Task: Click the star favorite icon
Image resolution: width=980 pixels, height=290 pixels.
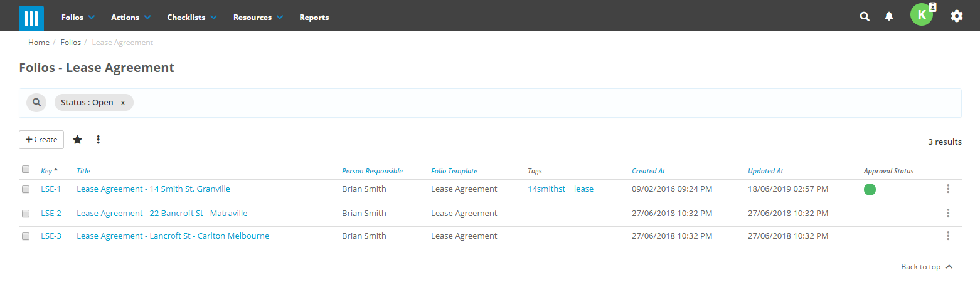Action: coord(77,140)
